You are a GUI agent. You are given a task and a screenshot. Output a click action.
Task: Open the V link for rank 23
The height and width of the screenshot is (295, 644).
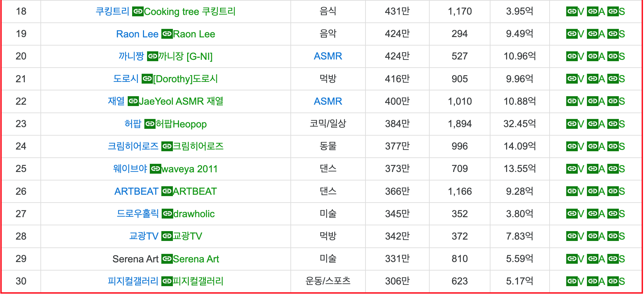point(575,124)
